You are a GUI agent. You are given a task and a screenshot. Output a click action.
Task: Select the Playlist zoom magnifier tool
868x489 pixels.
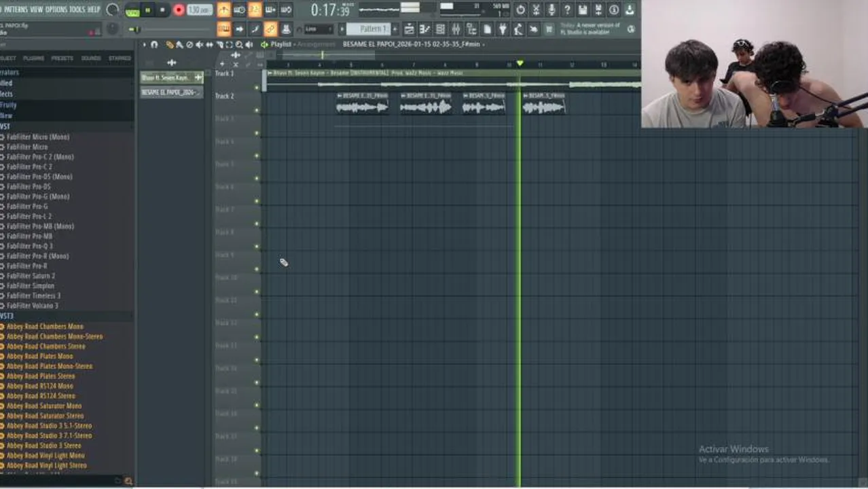point(238,45)
